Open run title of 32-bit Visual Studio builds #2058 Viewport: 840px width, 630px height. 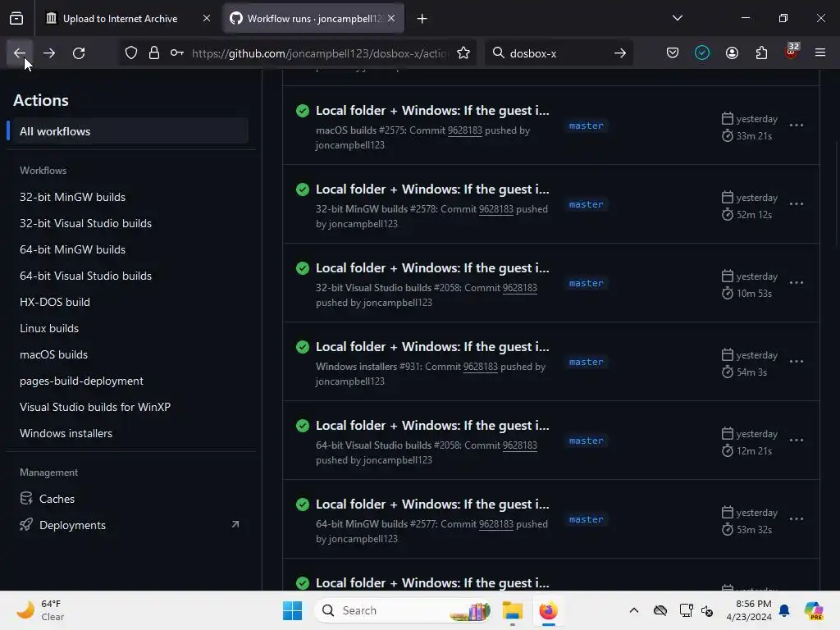pyautogui.click(x=432, y=268)
